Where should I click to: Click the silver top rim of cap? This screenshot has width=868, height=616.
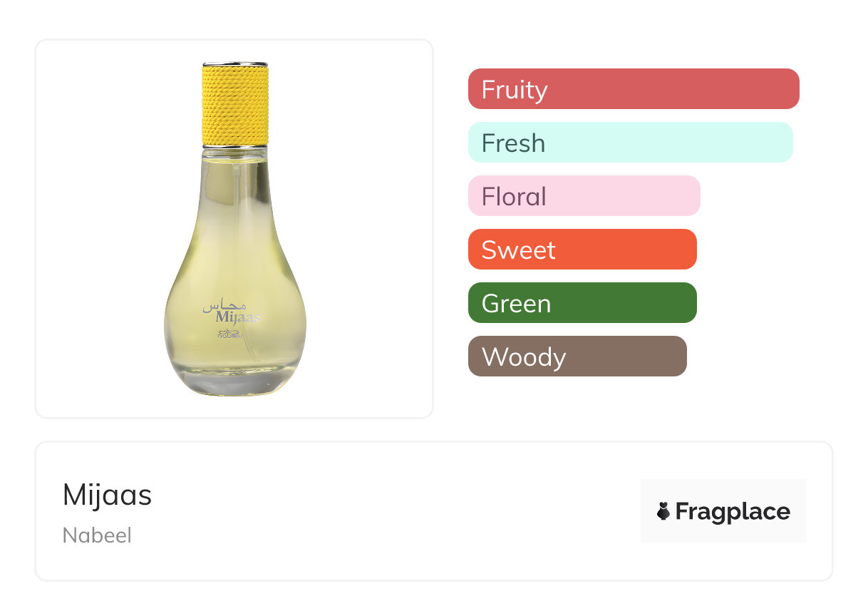tap(235, 63)
